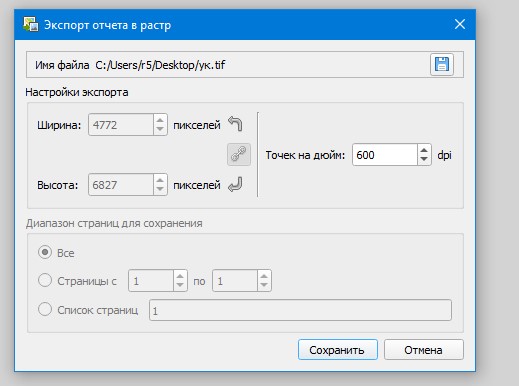The height and width of the screenshot is (386, 519).
Task: Click the Диапазон страниц для сохранения label
Action: (114, 223)
